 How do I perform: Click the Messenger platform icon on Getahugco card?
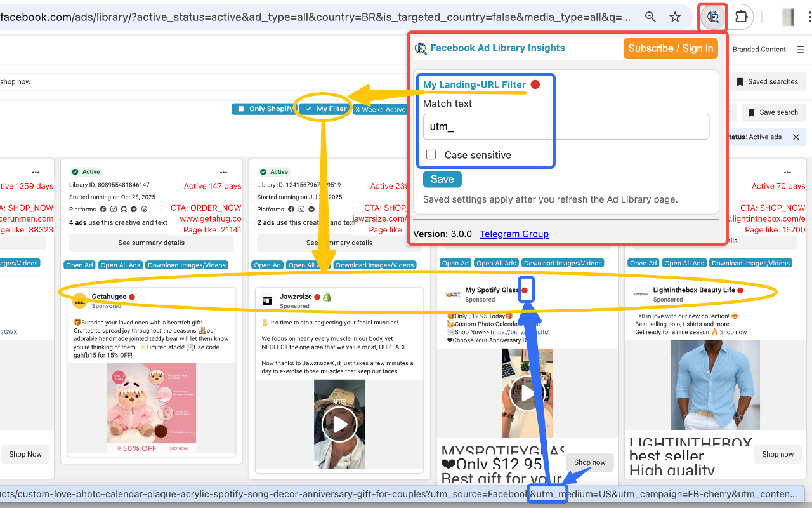click(134, 209)
